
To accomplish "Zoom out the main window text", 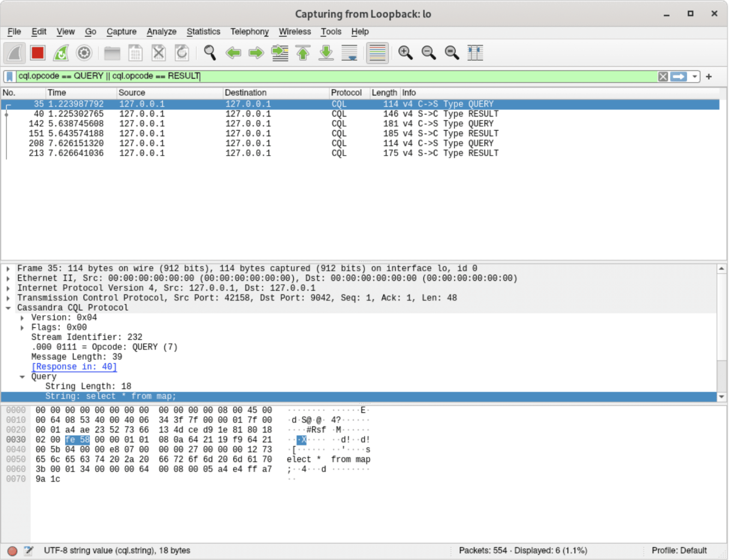I will [429, 53].
